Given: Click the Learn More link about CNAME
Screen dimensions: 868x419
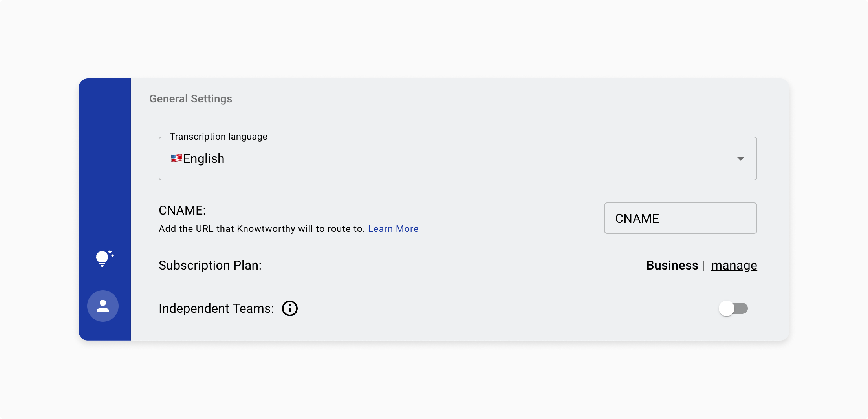Looking at the screenshot, I should 393,229.
